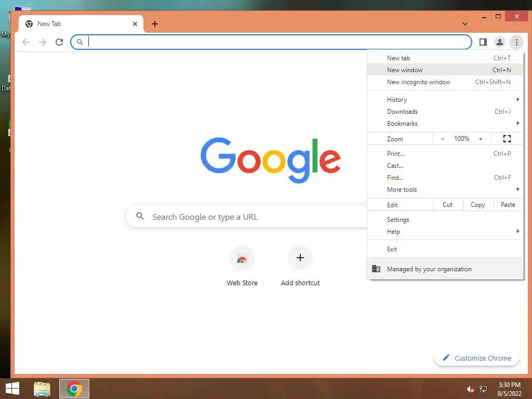Choose Print... from the menu
Screen dimensions: 532x399
click(x=445, y=153)
